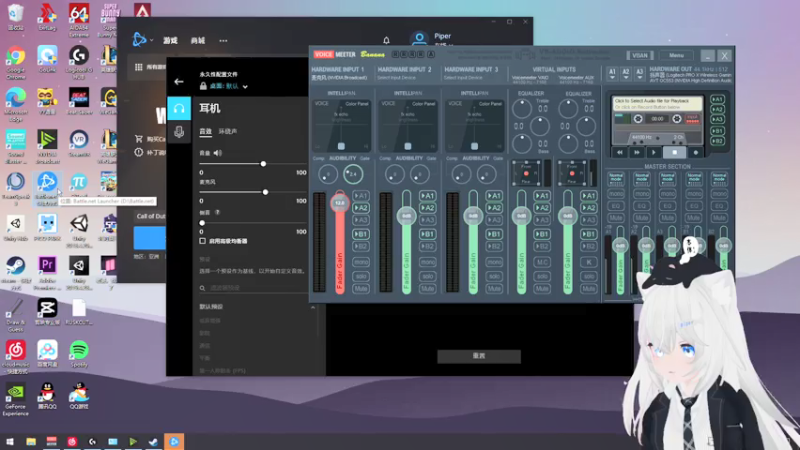Select Adobe Premiere desktop icon
The image size is (800, 450).
[x=47, y=273]
